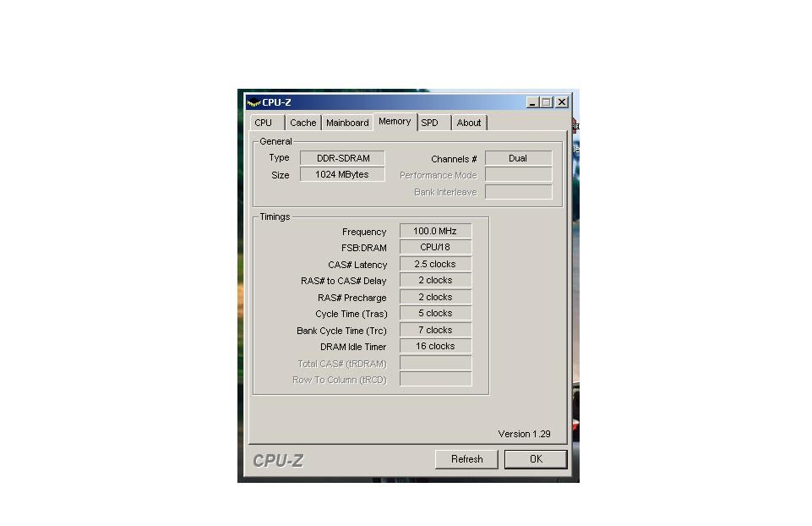Switch to the Cache tab
This screenshot has height=526, width=812.
[303, 123]
